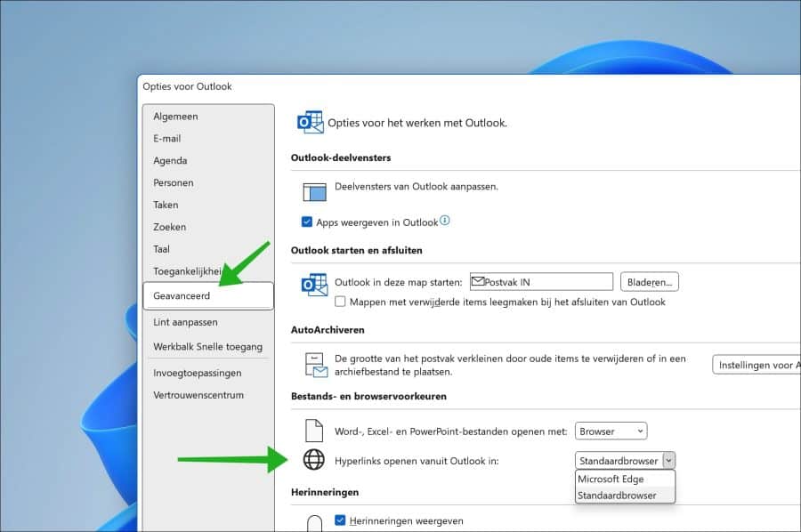801x532 pixels.
Task: Choose Standaardbrowser from the open list
Action: tap(626, 496)
